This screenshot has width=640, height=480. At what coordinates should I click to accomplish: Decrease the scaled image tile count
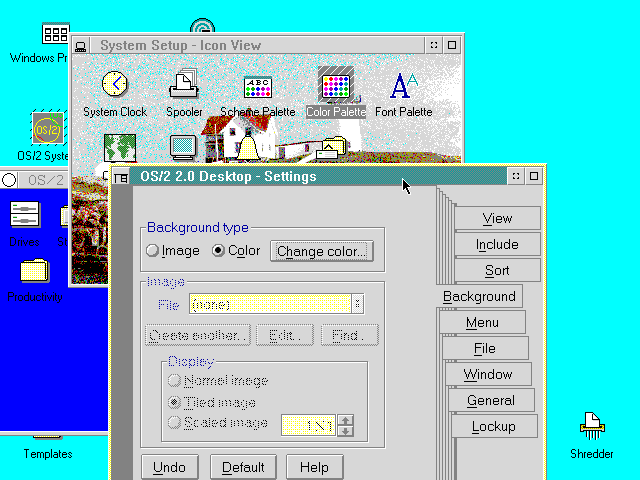coord(346,431)
